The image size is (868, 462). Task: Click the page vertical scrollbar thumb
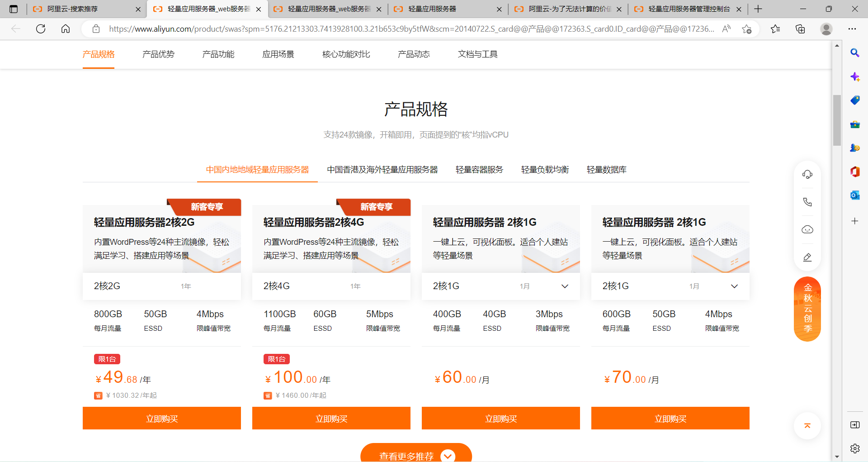837,120
